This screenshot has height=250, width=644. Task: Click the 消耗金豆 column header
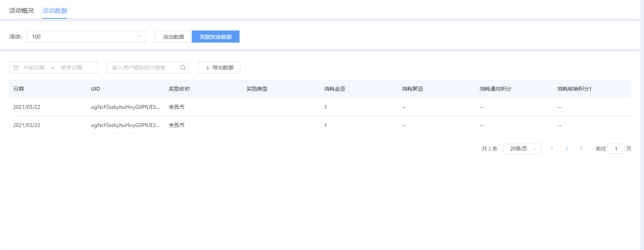point(335,89)
